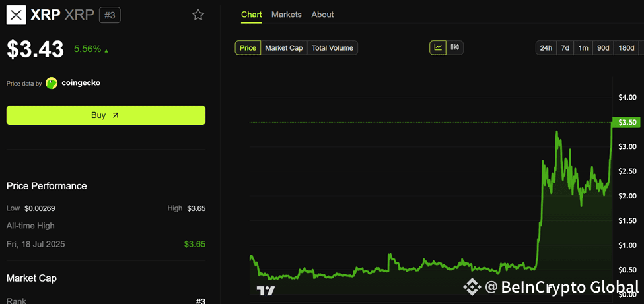Screen dimensions: 644x304
Task: Switch to candlestick chart view icon
Action: 454,47
